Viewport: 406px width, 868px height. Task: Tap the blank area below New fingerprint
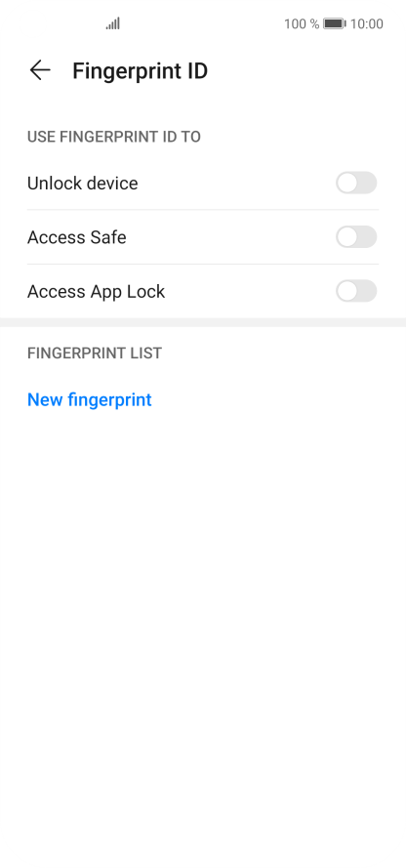(203, 637)
